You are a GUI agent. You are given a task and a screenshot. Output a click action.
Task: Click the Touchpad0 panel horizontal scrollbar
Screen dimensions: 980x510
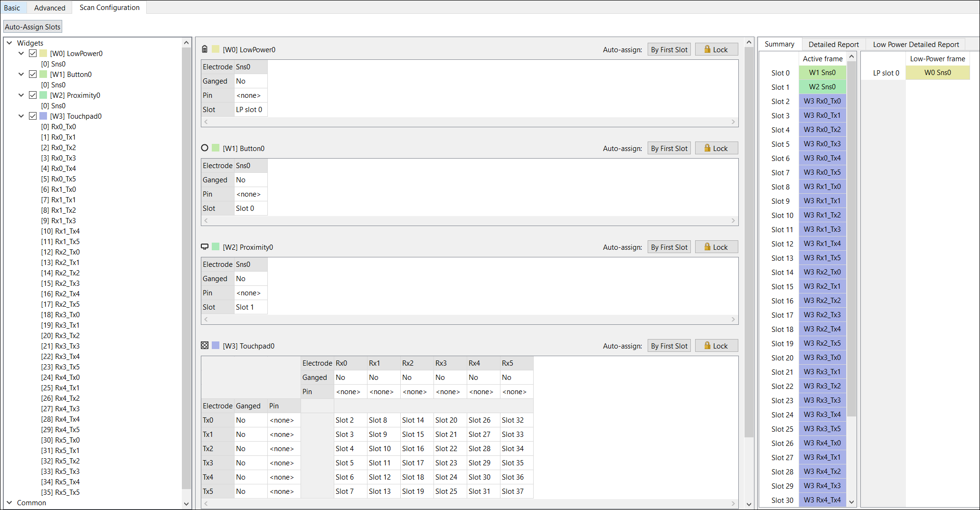coord(470,503)
